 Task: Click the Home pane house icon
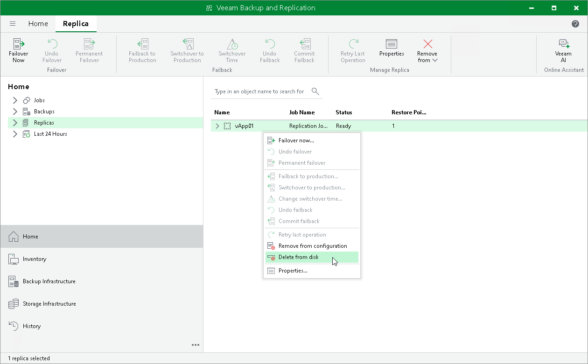[x=14, y=237]
